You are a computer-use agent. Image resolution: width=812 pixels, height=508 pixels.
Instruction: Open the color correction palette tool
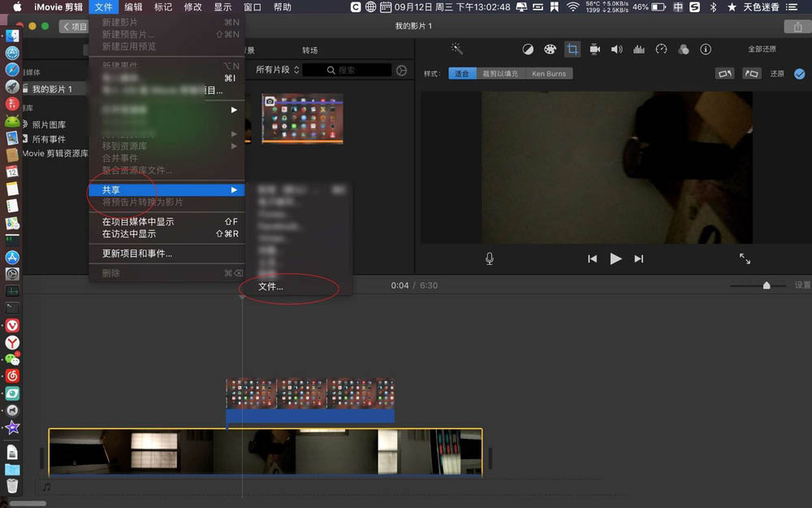point(550,50)
